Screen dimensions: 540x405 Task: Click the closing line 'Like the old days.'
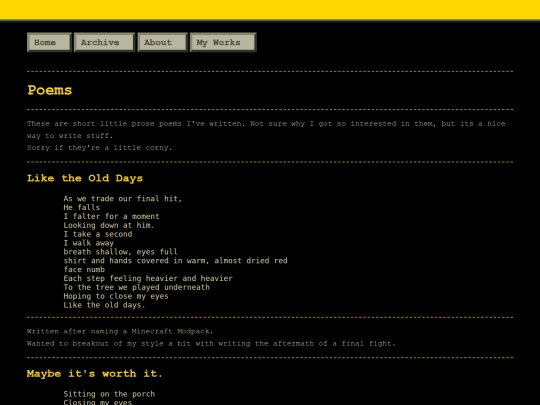(x=104, y=305)
